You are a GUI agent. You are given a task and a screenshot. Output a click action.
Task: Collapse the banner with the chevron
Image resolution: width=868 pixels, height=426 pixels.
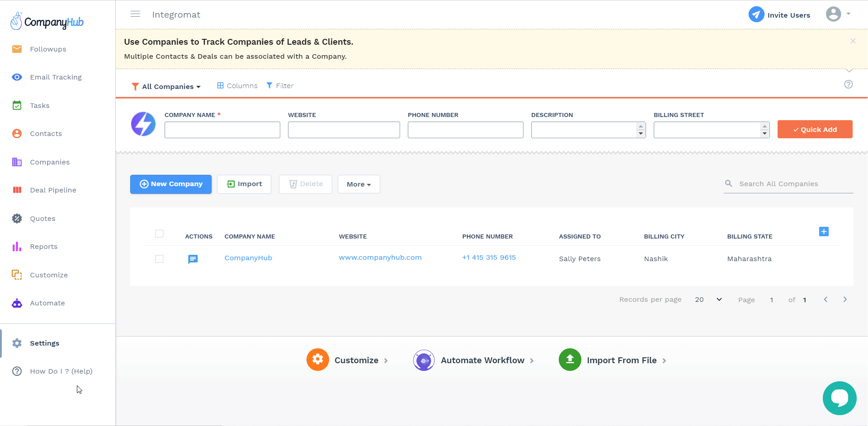849,70
